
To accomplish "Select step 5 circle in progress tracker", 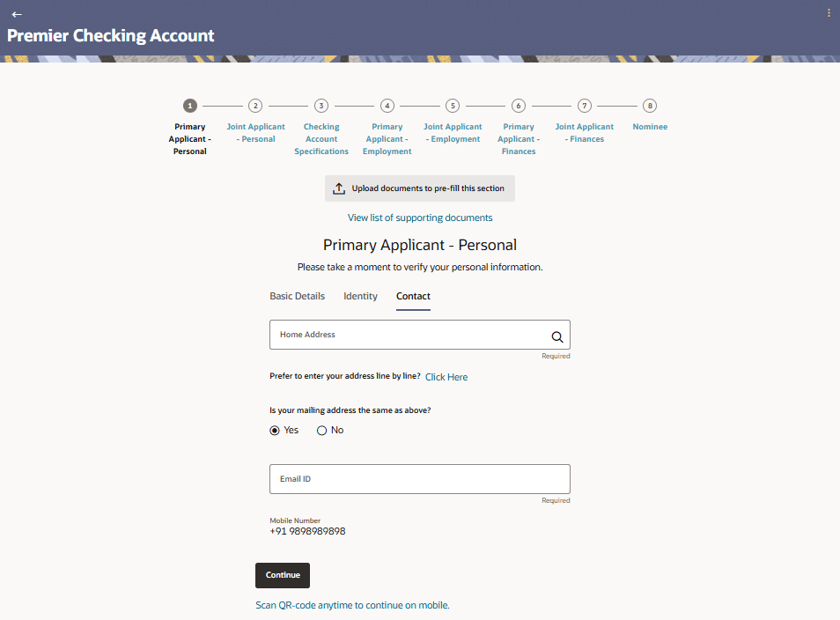I will 453,106.
